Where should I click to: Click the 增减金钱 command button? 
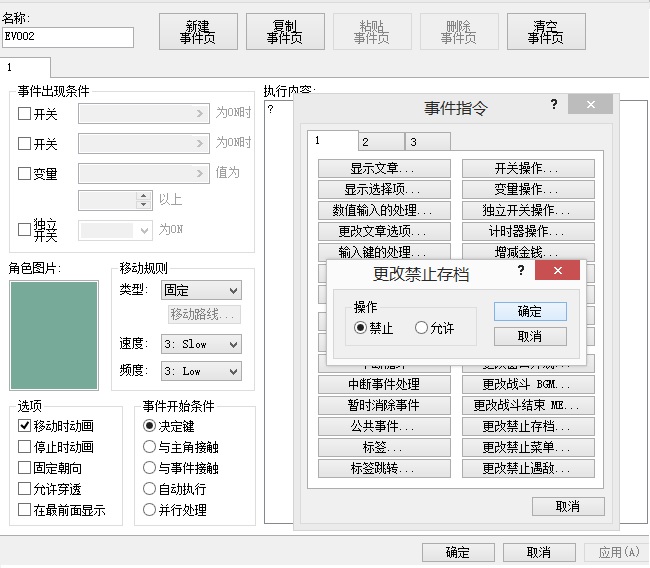point(529,252)
